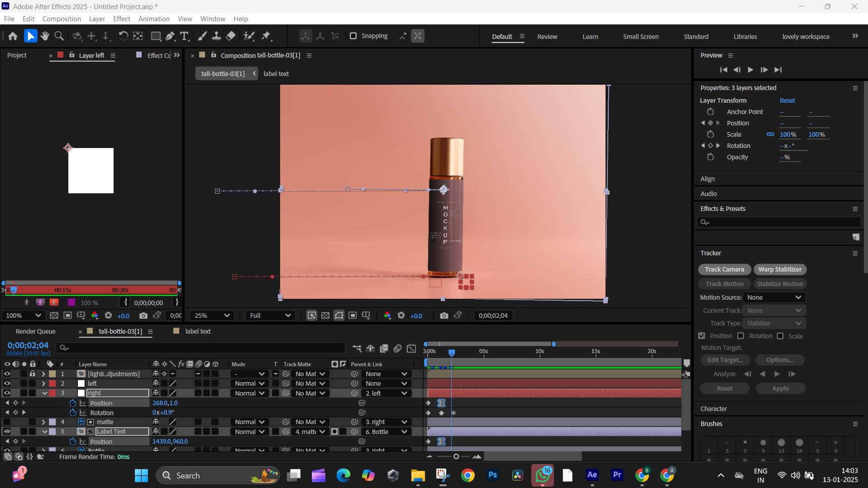Select the Zoom tool
The height and width of the screenshot is (488, 868).
[x=59, y=36]
